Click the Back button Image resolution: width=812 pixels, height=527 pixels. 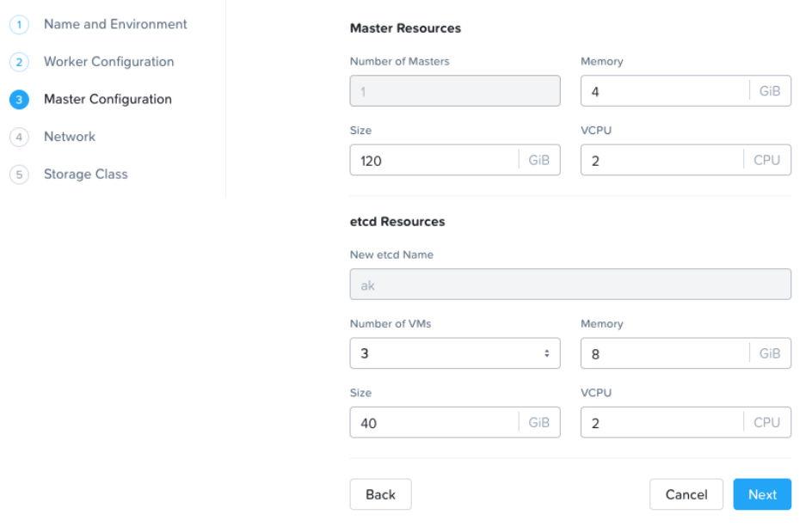[x=380, y=494]
